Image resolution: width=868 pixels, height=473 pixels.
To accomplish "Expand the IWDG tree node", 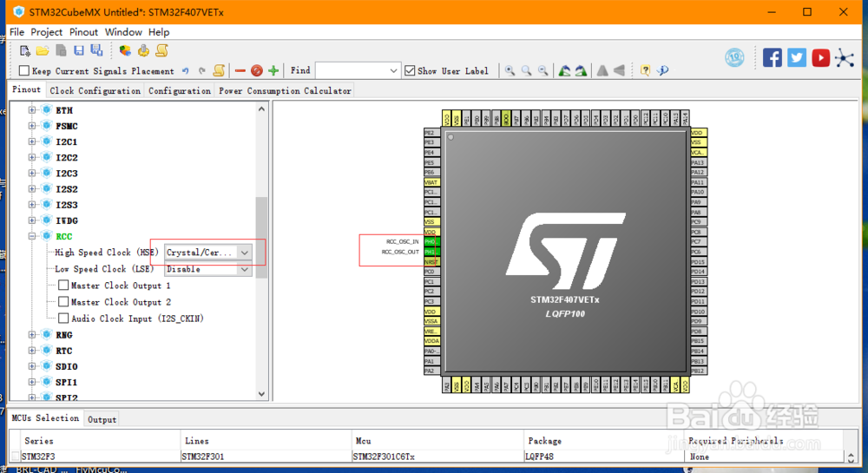I will pyautogui.click(x=32, y=220).
